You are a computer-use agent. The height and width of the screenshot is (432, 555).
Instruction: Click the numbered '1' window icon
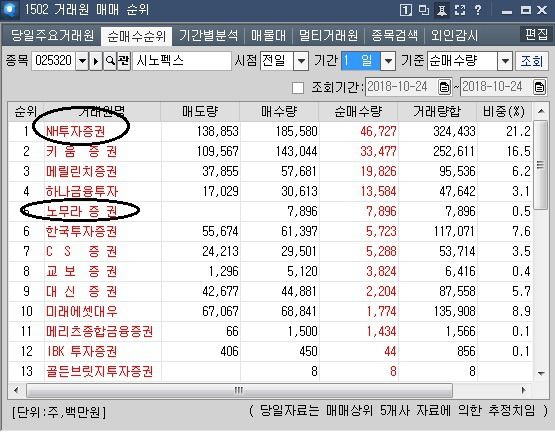click(x=406, y=10)
